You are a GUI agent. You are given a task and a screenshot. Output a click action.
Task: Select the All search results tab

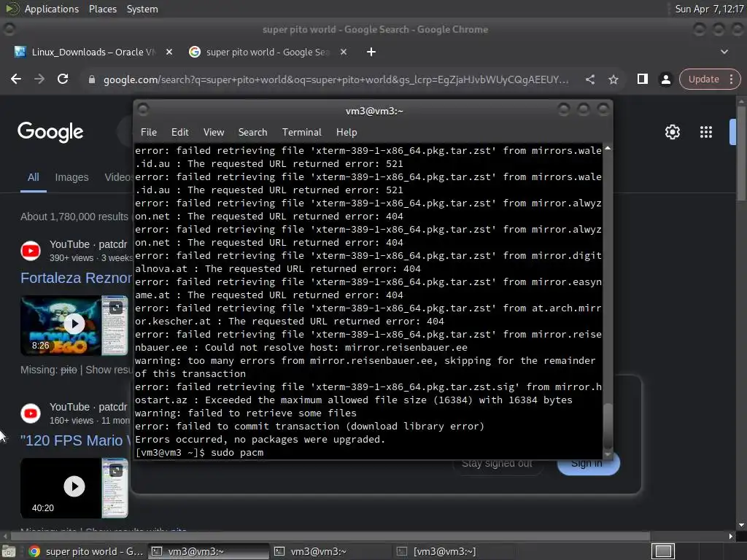coord(34,177)
